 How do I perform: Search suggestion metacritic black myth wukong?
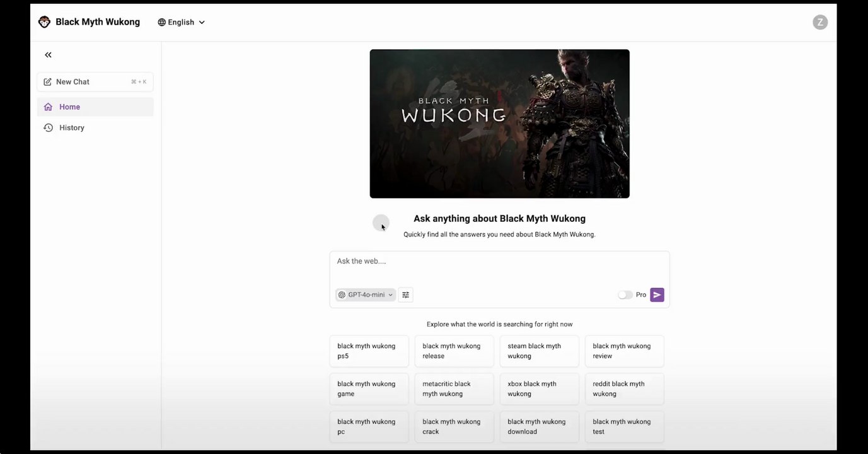[454, 389]
